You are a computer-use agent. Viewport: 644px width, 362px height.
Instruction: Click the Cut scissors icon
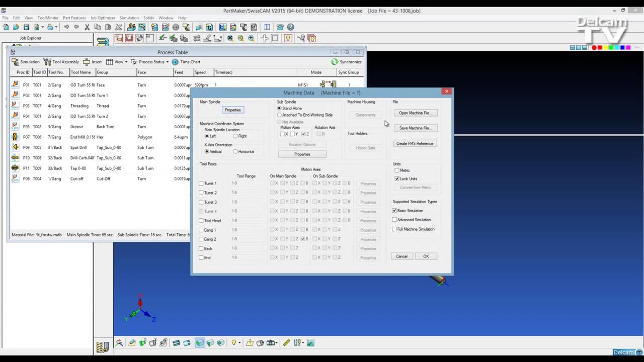point(87,27)
